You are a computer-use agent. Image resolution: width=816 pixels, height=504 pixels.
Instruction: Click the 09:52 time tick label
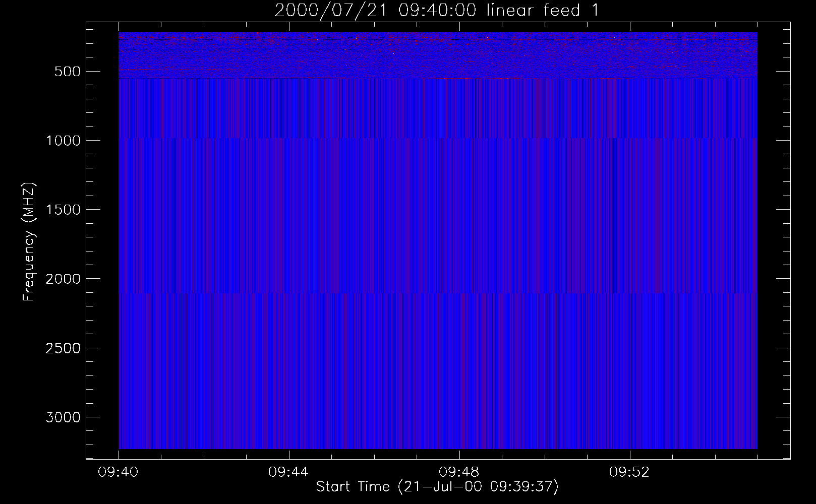point(630,472)
